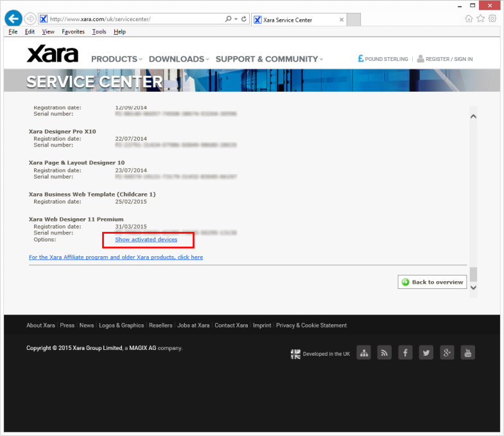The width and height of the screenshot is (504, 436).
Task: Open the View menu
Action: tap(48, 31)
